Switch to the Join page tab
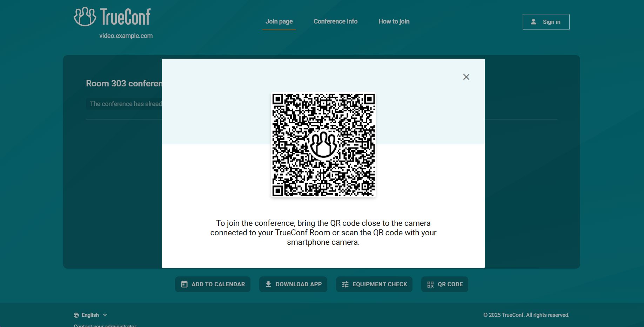The width and height of the screenshot is (644, 327). (x=279, y=21)
